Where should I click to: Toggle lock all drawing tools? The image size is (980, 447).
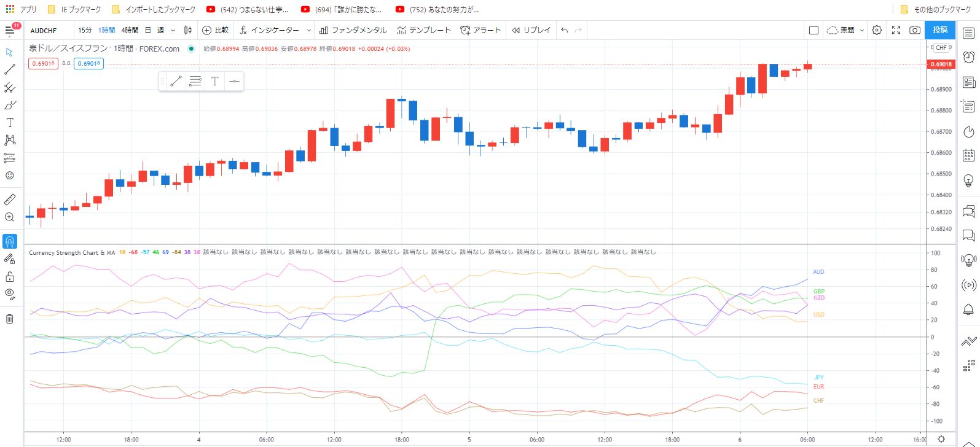click(10, 276)
